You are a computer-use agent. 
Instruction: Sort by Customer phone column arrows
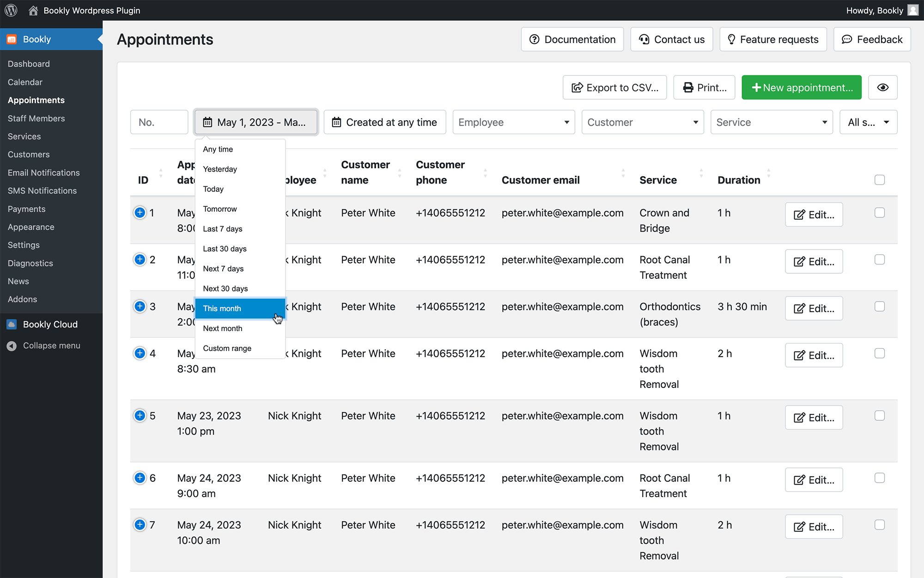485,173
